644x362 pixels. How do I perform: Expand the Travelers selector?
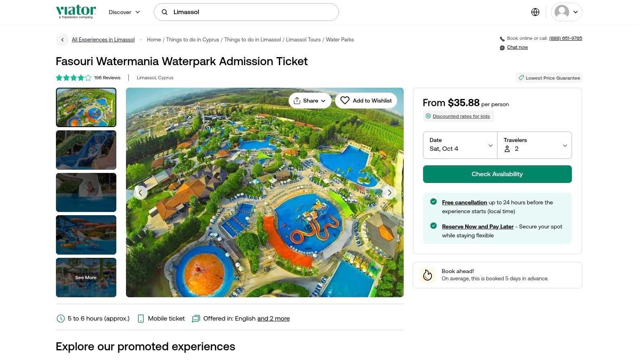[535, 145]
